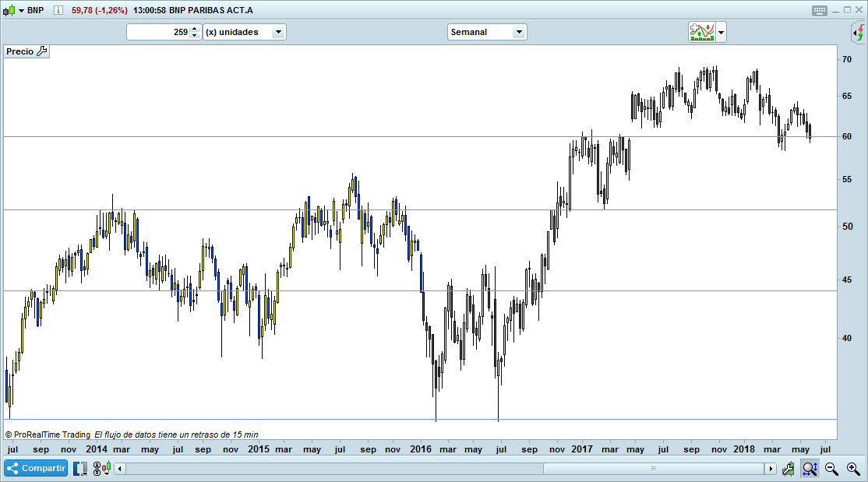Image resolution: width=868 pixels, height=482 pixels.
Task: Toggle the chart cursor lock icon
Action: [x=789, y=469]
